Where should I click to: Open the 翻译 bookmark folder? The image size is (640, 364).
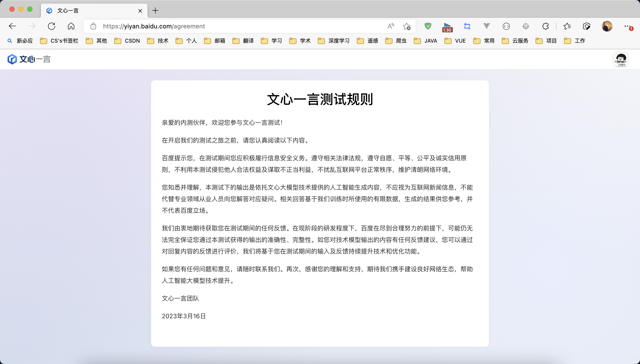tap(243, 41)
